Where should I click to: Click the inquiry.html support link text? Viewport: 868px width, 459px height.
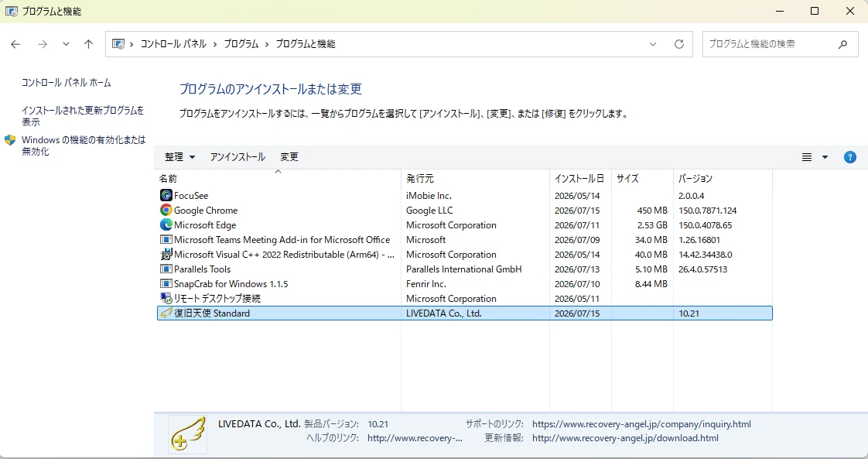point(641,424)
